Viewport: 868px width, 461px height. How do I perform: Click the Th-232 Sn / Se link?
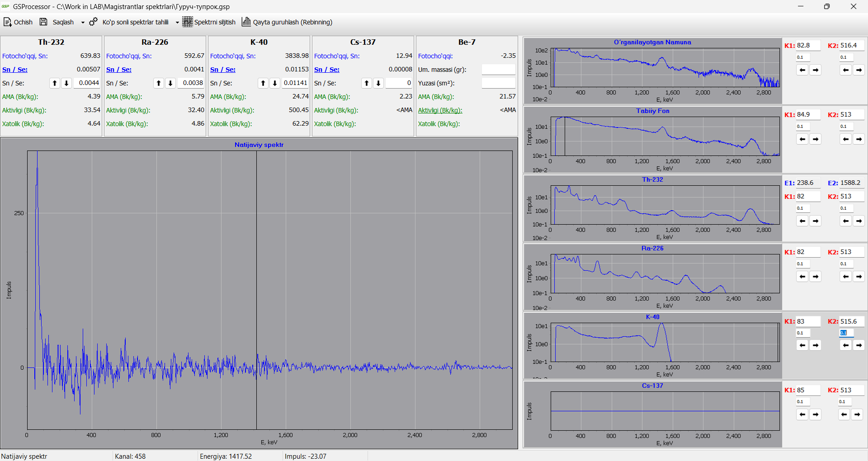click(15, 70)
